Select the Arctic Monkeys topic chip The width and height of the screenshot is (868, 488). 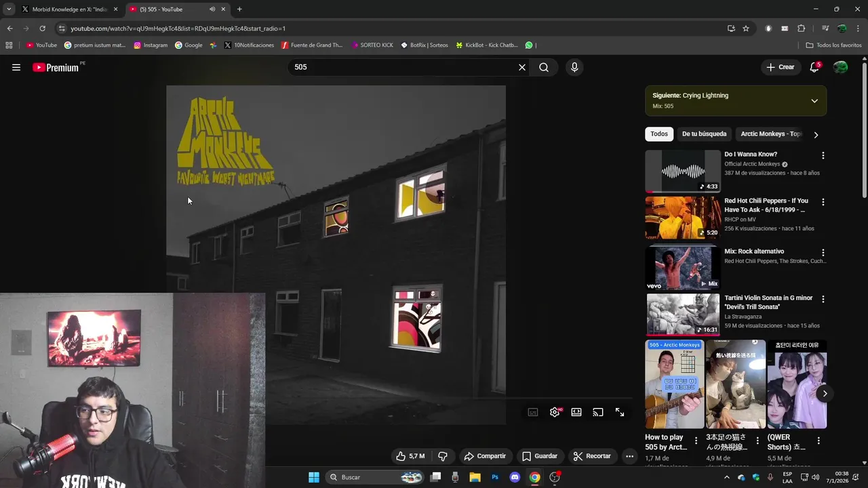click(x=770, y=134)
